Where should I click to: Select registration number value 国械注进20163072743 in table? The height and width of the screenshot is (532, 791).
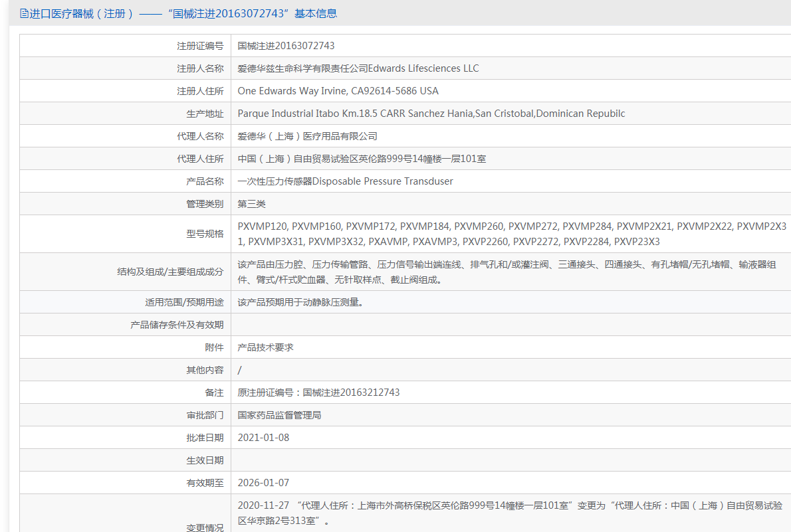tap(286, 46)
